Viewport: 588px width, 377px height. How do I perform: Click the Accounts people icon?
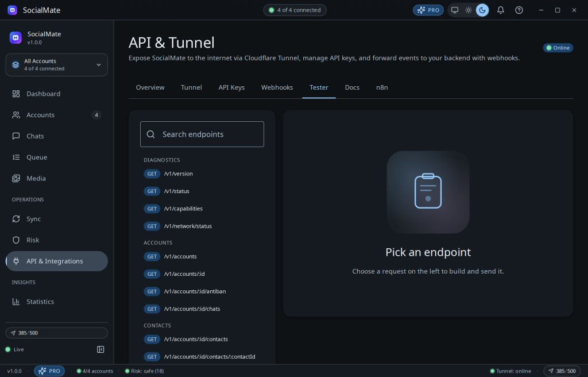pos(16,115)
